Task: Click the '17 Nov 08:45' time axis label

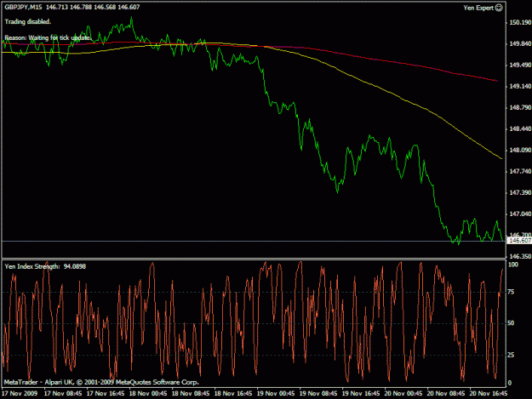Action: [x=63, y=394]
